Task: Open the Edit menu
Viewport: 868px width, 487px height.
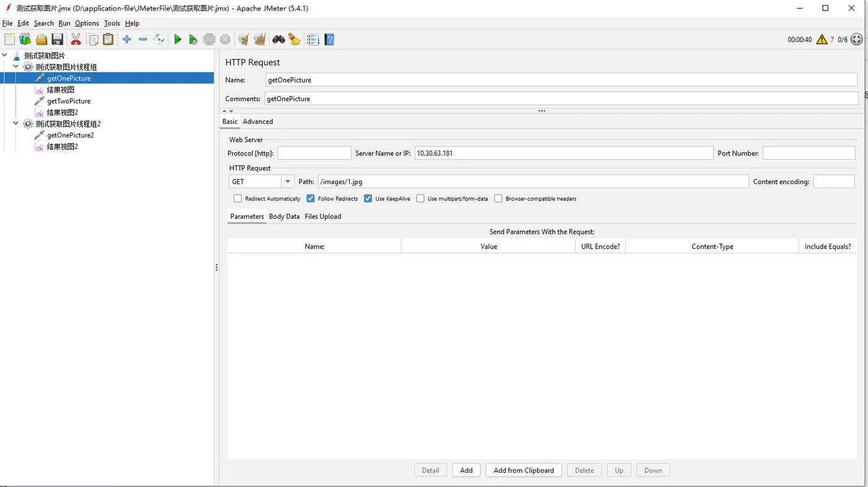Action: pos(24,24)
